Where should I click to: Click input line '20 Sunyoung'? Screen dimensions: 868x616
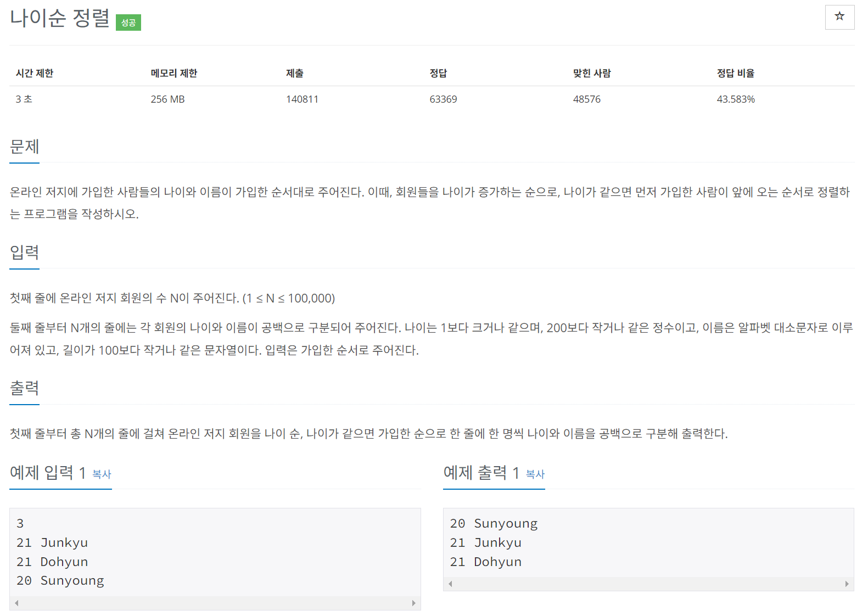[60, 581]
